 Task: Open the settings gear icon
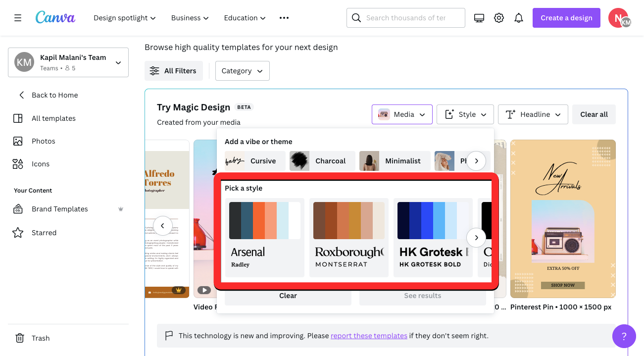(x=499, y=18)
